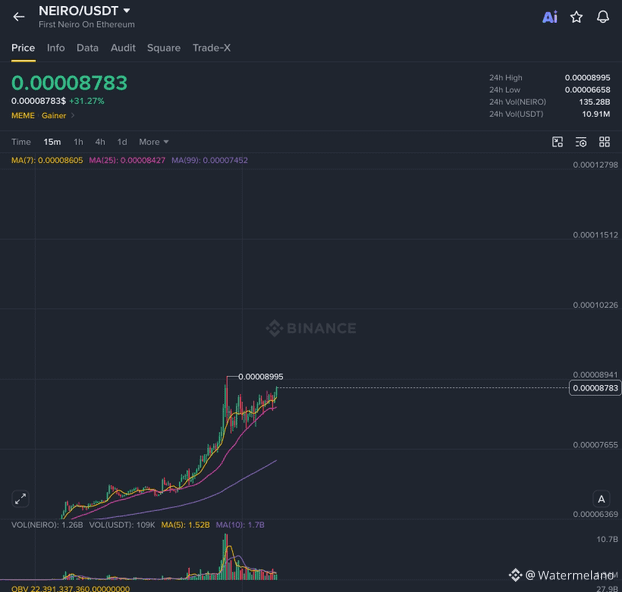Expand chart to fullscreen

pos(21,499)
